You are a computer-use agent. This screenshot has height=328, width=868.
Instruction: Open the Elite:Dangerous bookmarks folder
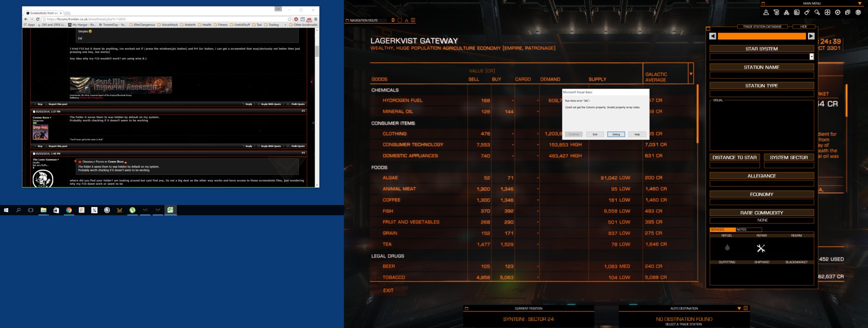click(x=142, y=25)
